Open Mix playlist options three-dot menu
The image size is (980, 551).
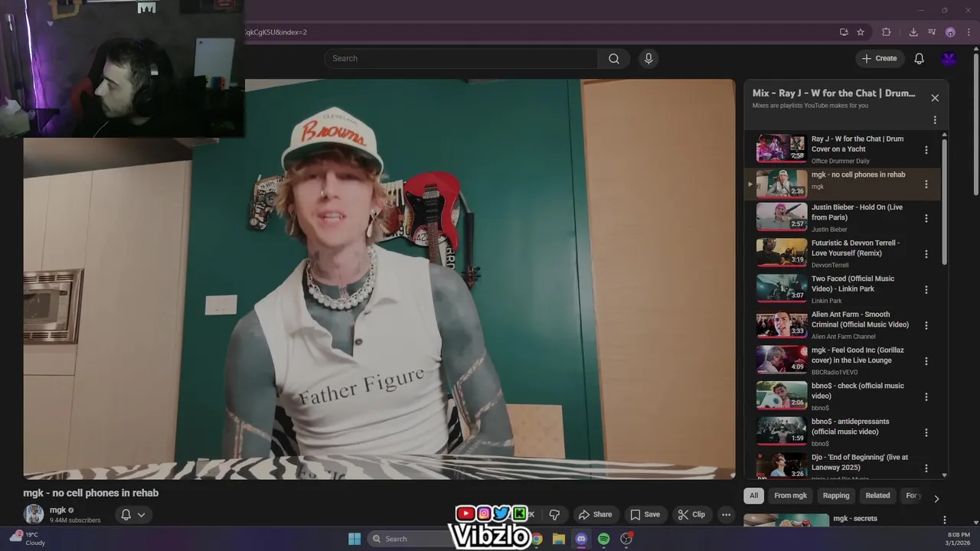click(x=935, y=120)
